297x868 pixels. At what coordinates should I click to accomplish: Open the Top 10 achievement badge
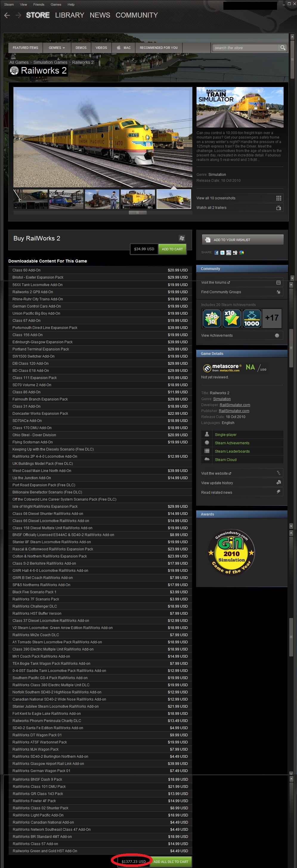(x=212, y=319)
